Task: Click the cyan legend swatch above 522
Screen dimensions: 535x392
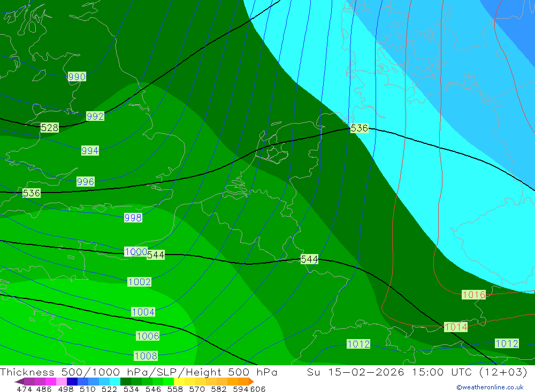Action: click(115, 381)
